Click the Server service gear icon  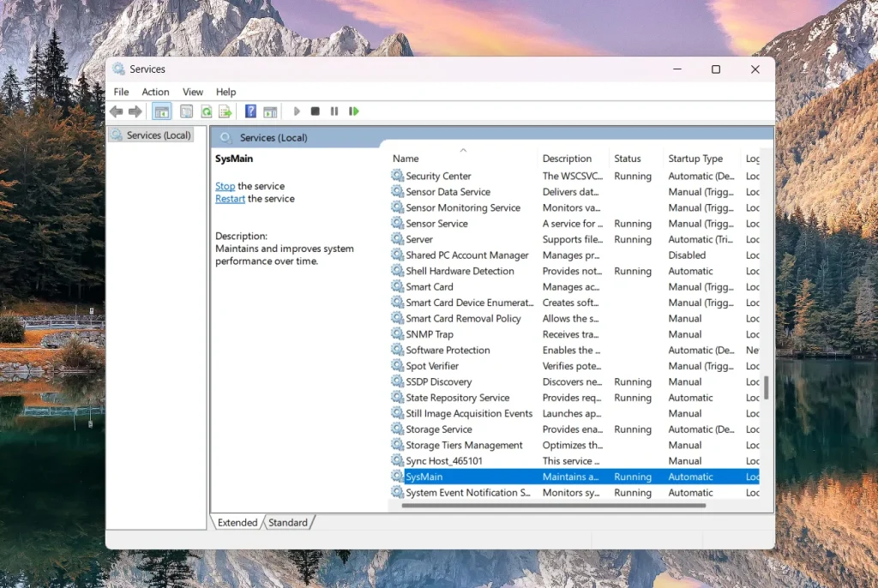(398, 238)
